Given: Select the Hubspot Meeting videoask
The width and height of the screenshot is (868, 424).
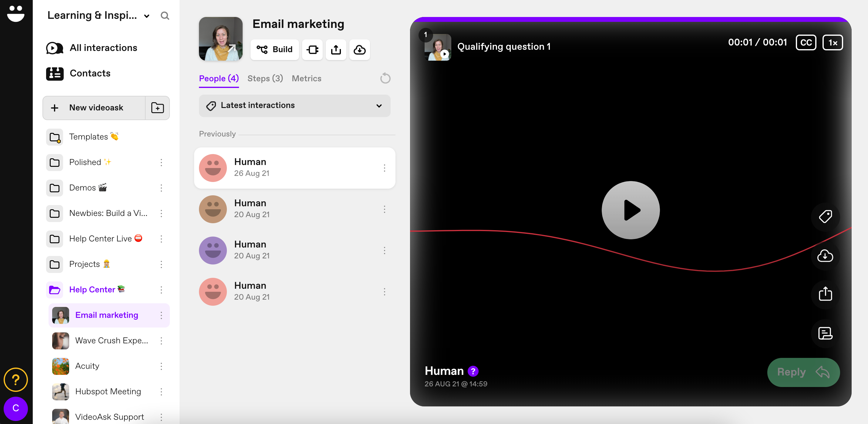Looking at the screenshot, I should [x=97, y=392].
